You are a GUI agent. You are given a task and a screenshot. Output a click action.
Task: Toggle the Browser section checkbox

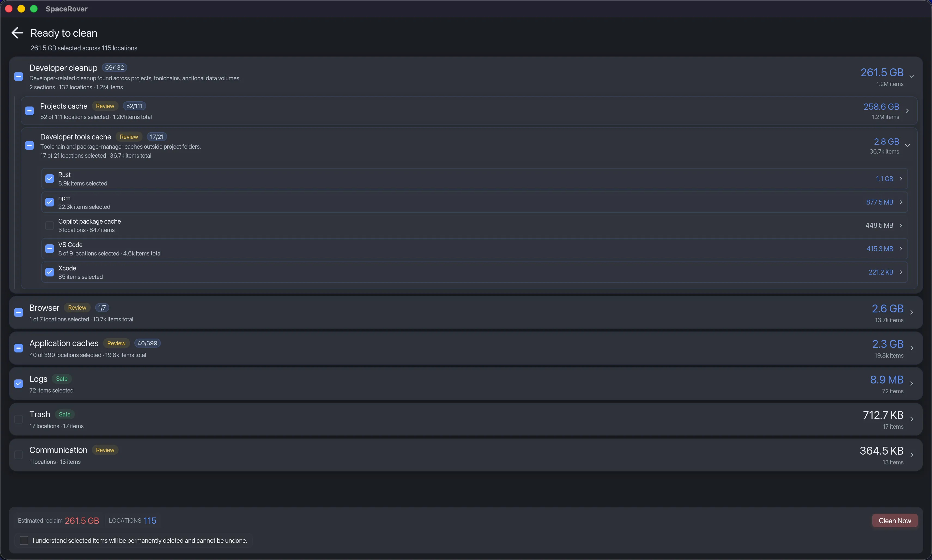point(19,312)
